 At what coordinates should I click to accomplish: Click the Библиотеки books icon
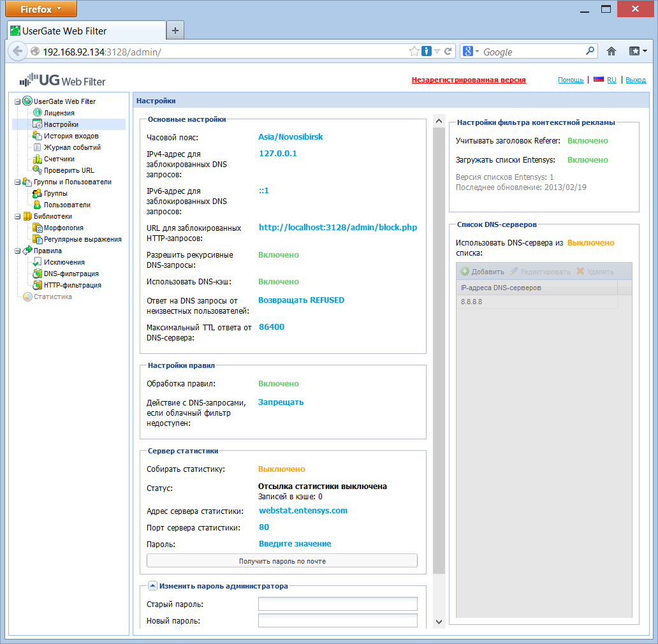[x=27, y=216]
